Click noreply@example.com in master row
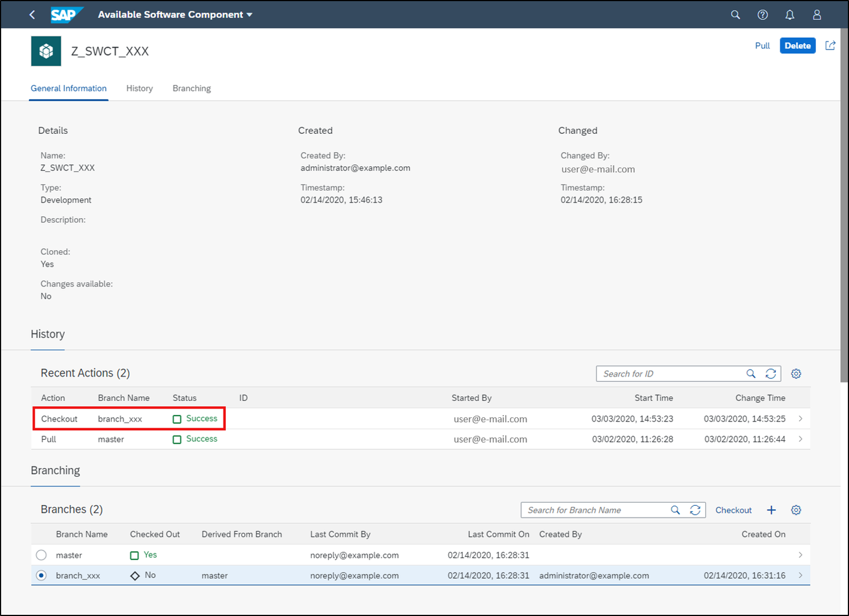Image resolution: width=849 pixels, height=616 pixels. coord(354,555)
